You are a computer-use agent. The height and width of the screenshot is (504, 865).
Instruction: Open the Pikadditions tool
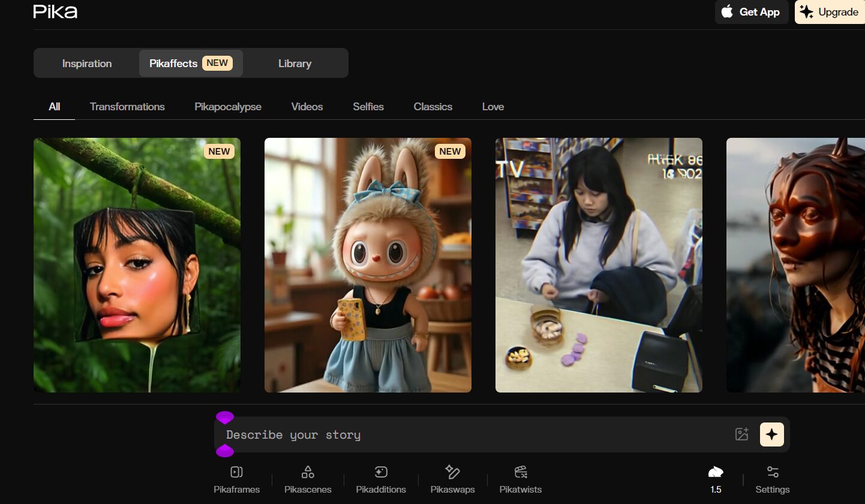point(381,479)
